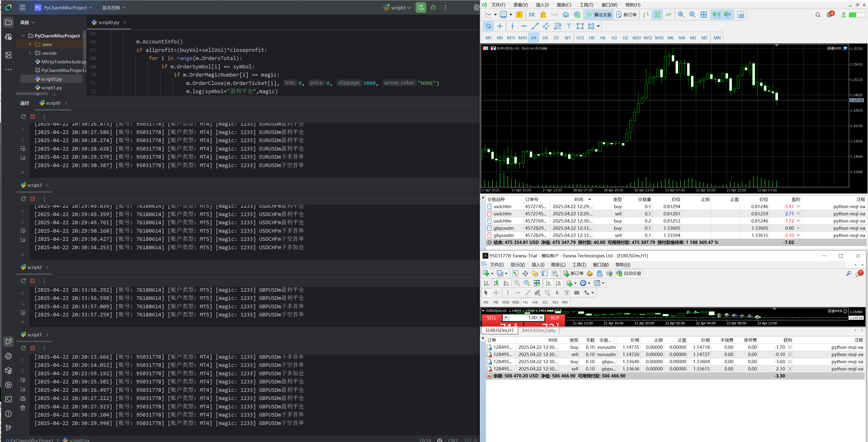The width and height of the screenshot is (868, 442).
Task: Stop the script2 run process
Action: point(33,281)
